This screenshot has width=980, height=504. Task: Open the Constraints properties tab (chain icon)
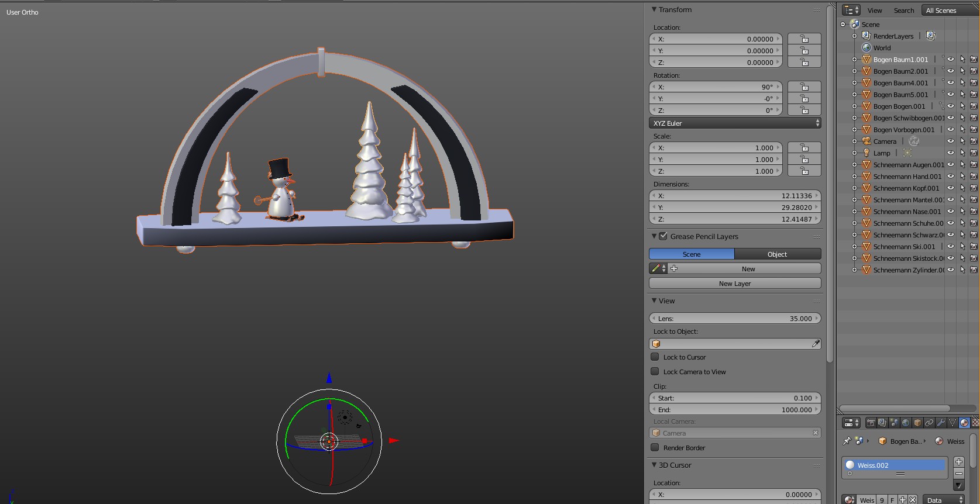pyautogui.click(x=929, y=423)
